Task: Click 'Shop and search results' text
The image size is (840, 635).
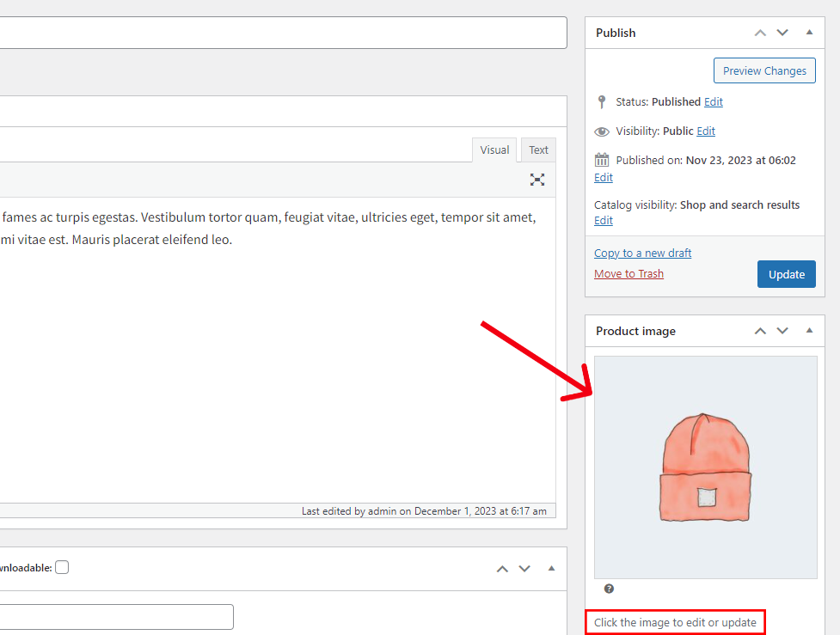Action: pyautogui.click(x=739, y=205)
